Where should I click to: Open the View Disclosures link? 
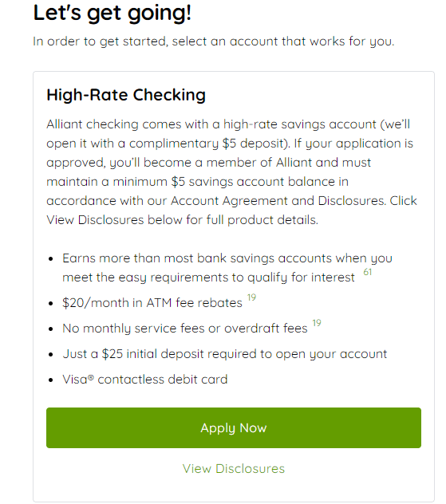pyautogui.click(x=234, y=469)
